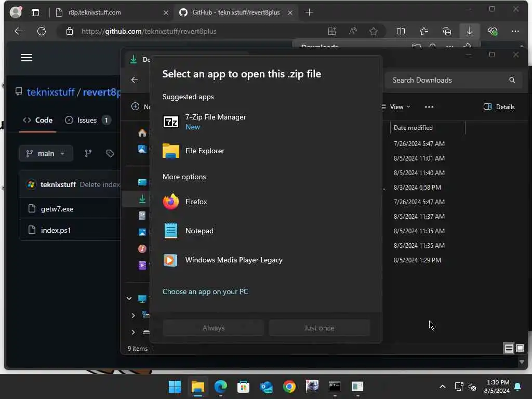Open taskbar clock showing 1:30 PM

point(497,387)
